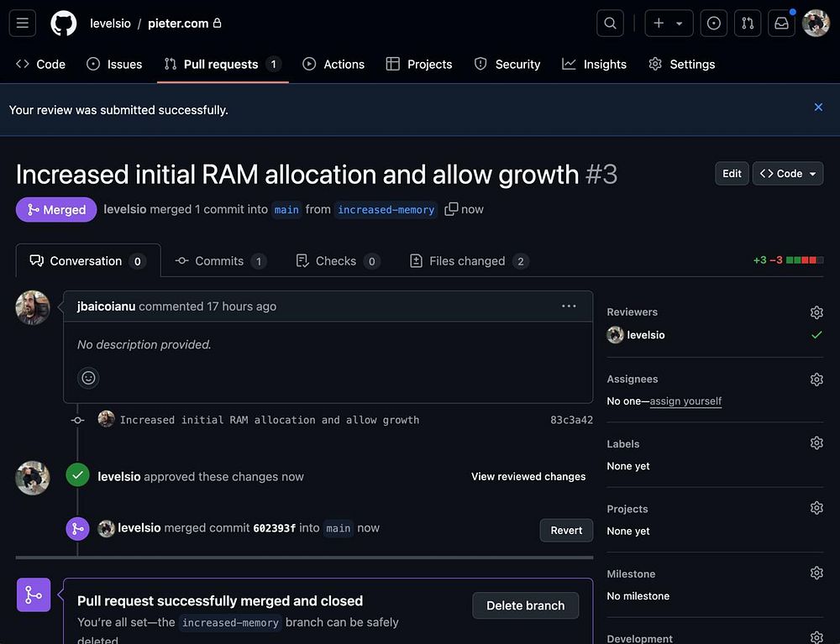Revert the merged pull request
Screen dimensions: 840x644
point(566,530)
